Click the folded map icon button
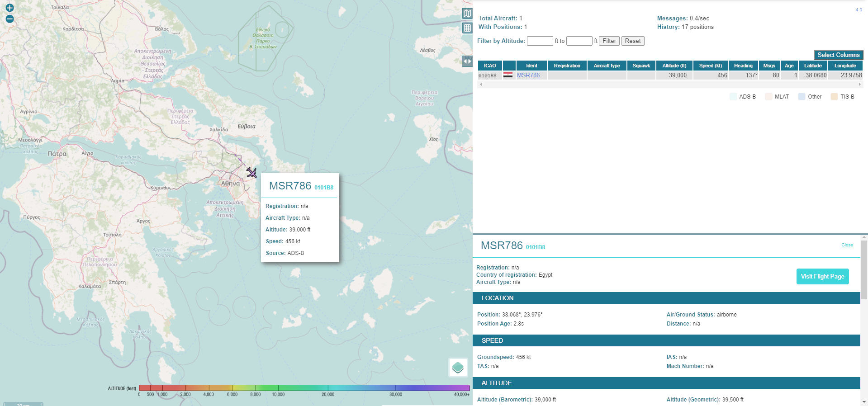This screenshot has height=406, width=868. [467, 14]
